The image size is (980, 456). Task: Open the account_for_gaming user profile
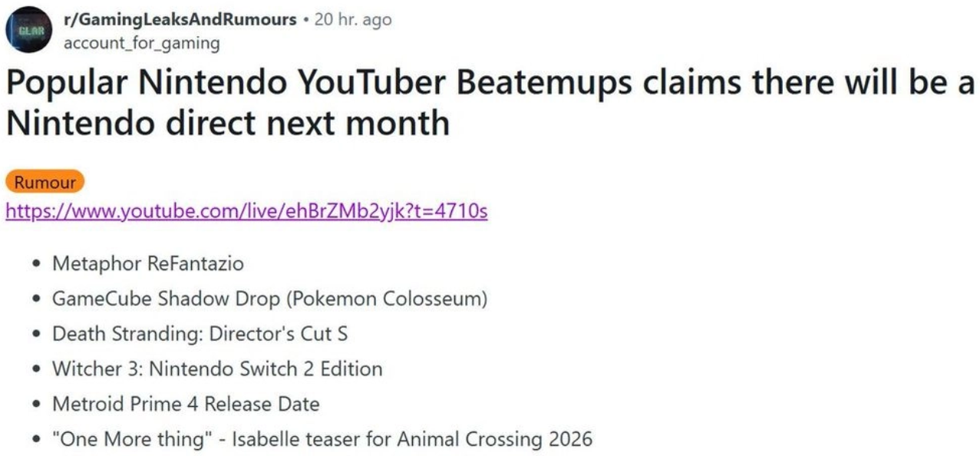(141, 43)
